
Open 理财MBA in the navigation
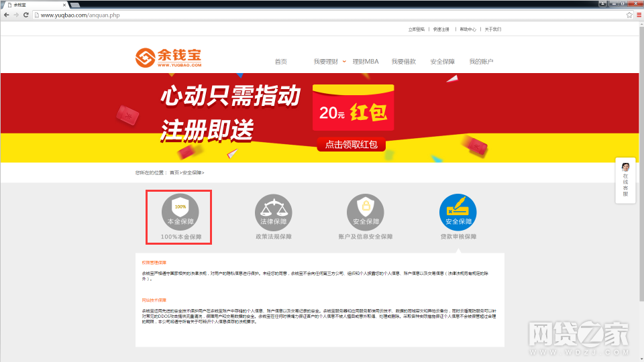pyautogui.click(x=366, y=62)
